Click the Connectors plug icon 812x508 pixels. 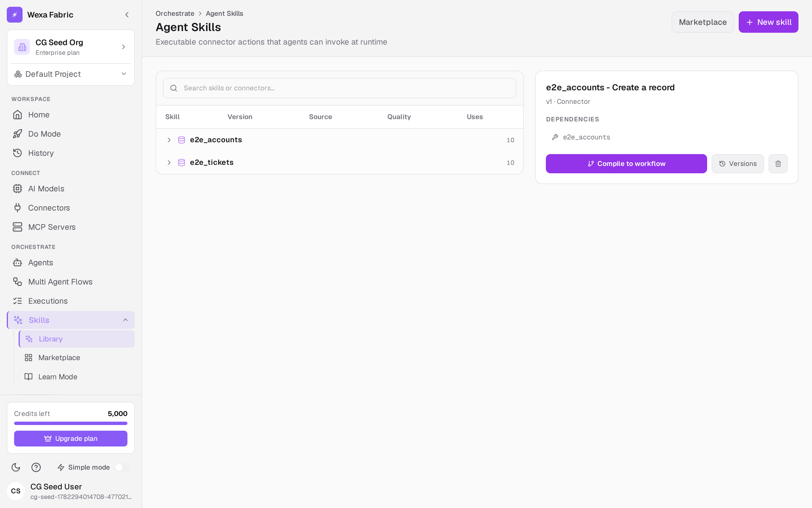(x=17, y=208)
